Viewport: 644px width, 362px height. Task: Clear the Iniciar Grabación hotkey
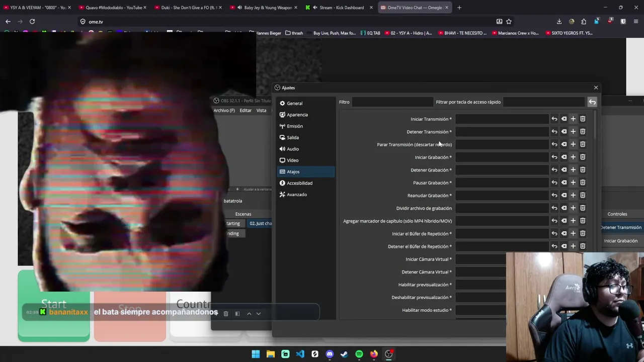coord(563,157)
